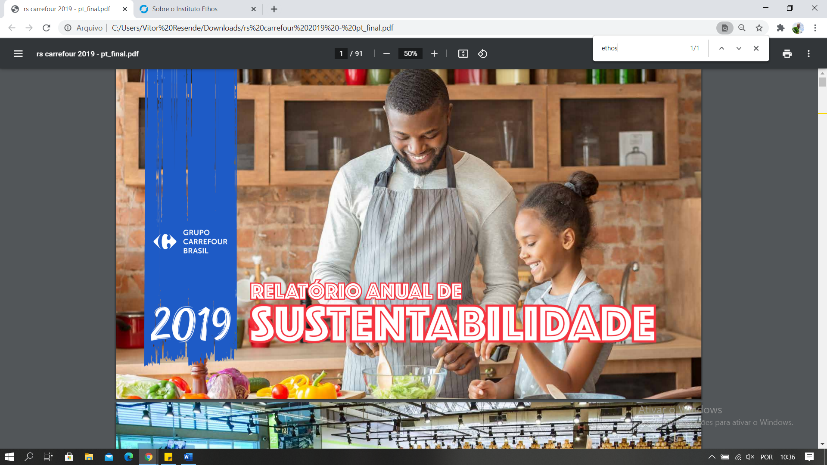
Task: Print the PDF document
Action: click(787, 53)
